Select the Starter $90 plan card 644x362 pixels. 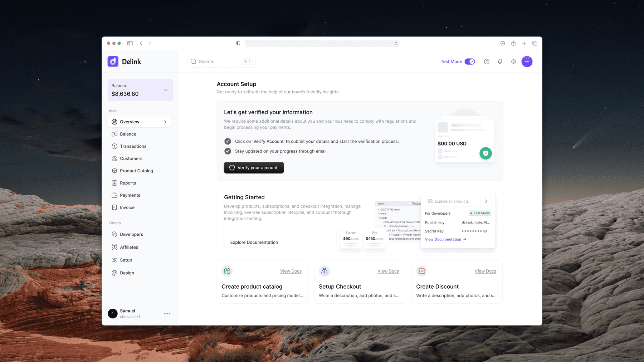pos(351,238)
